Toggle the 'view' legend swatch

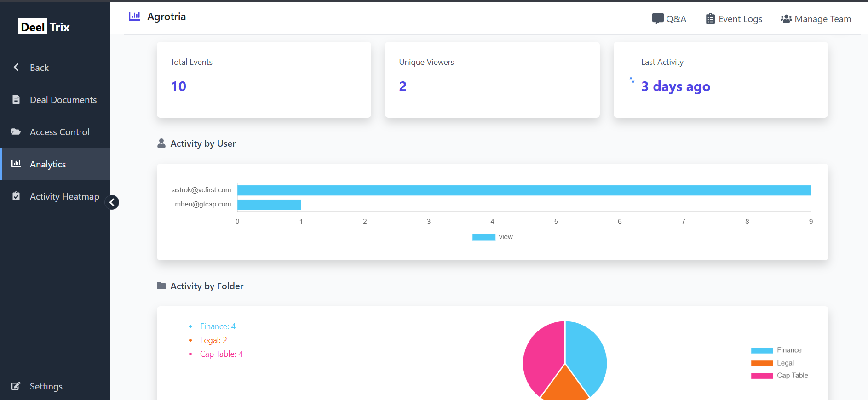click(484, 237)
